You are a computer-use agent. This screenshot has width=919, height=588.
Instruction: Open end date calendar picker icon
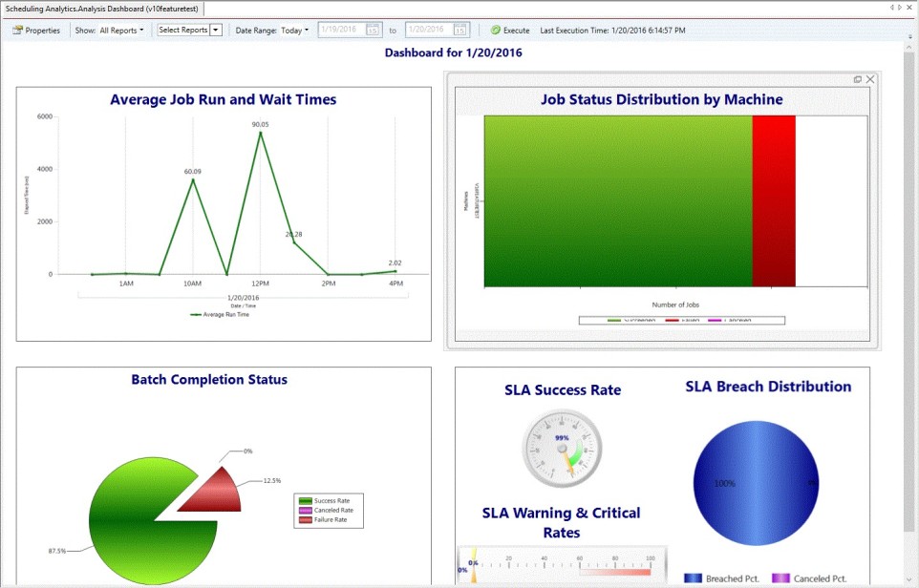point(460,30)
